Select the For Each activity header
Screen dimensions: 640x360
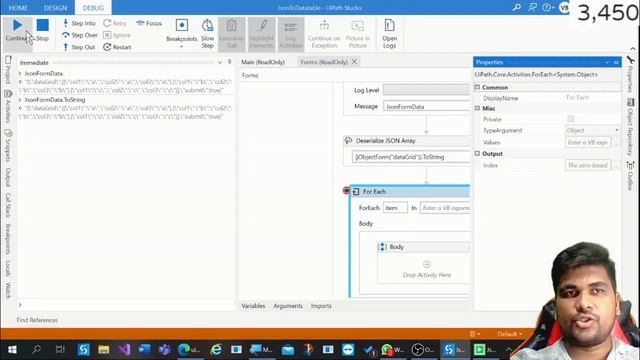pyautogui.click(x=410, y=191)
